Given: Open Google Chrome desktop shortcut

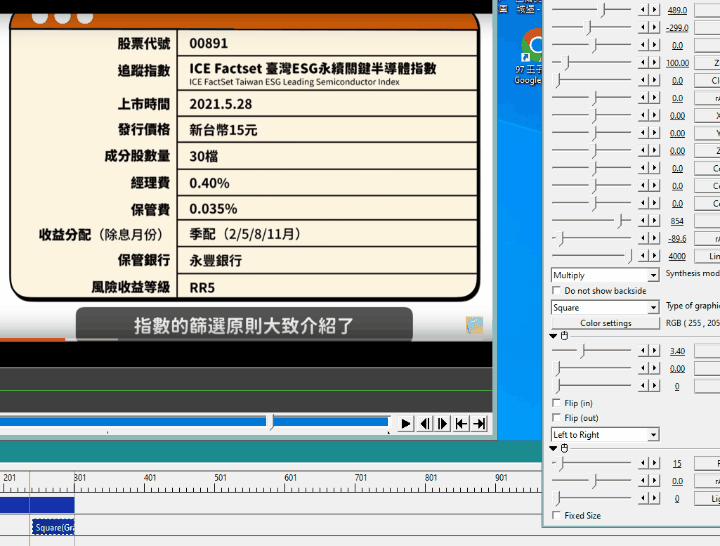Looking at the screenshot, I should [531, 57].
